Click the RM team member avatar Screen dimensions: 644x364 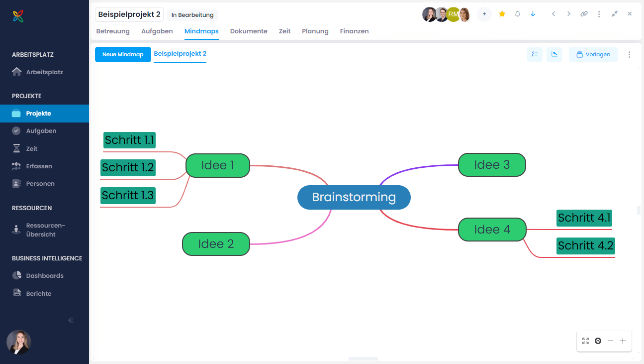pos(453,14)
